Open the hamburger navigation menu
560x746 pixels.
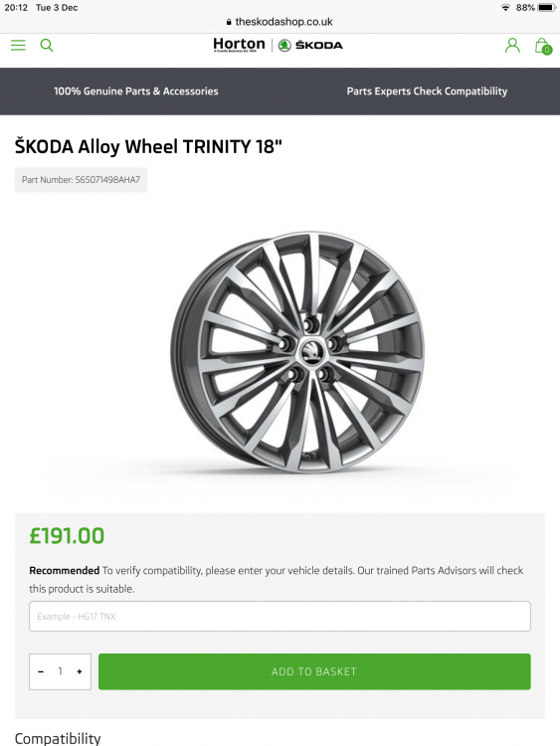pyautogui.click(x=18, y=45)
